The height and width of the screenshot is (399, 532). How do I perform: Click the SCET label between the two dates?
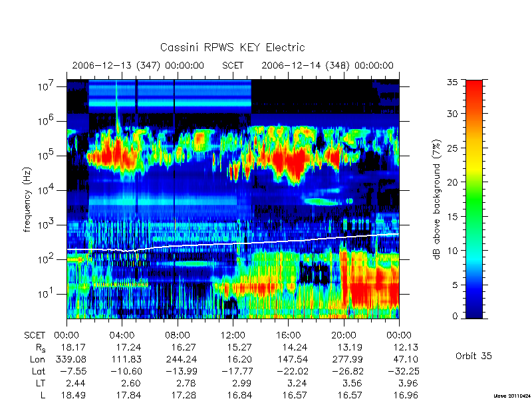(233, 65)
